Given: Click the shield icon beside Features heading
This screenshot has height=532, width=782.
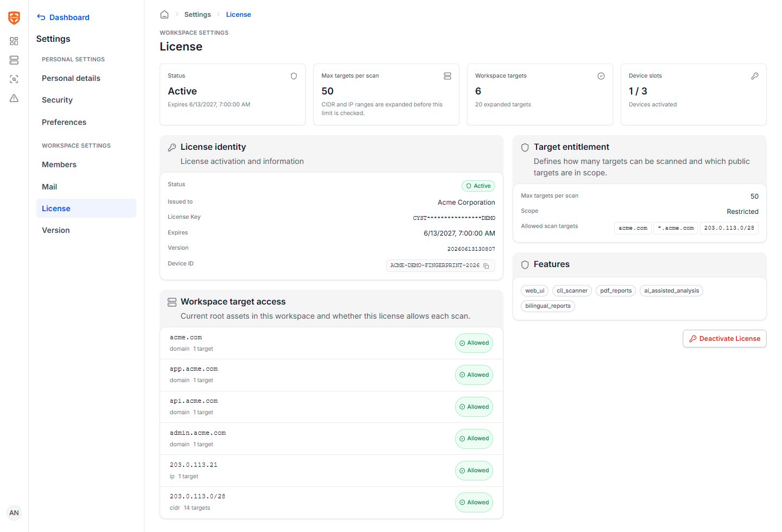Looking at the screenshot, I should tap(525, 265).
